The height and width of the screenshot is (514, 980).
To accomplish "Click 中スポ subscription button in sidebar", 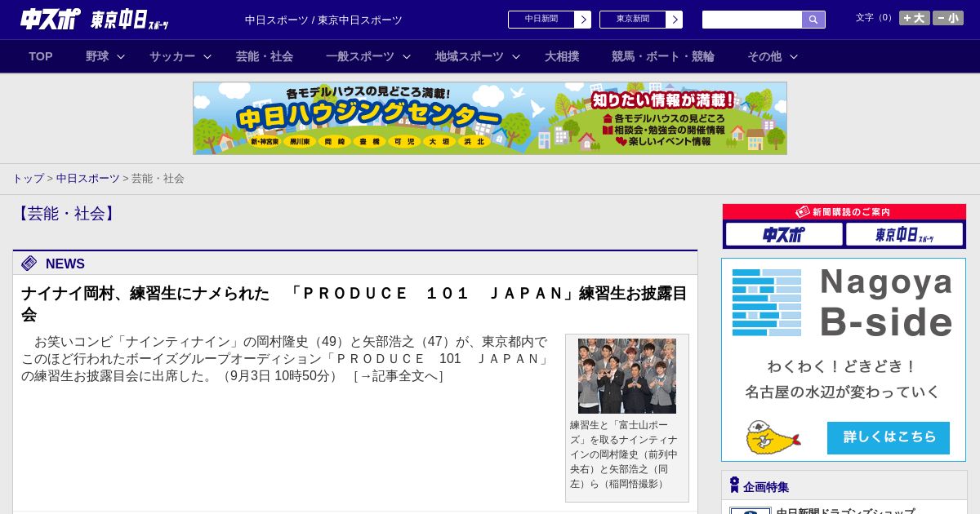I will (784, 235).
